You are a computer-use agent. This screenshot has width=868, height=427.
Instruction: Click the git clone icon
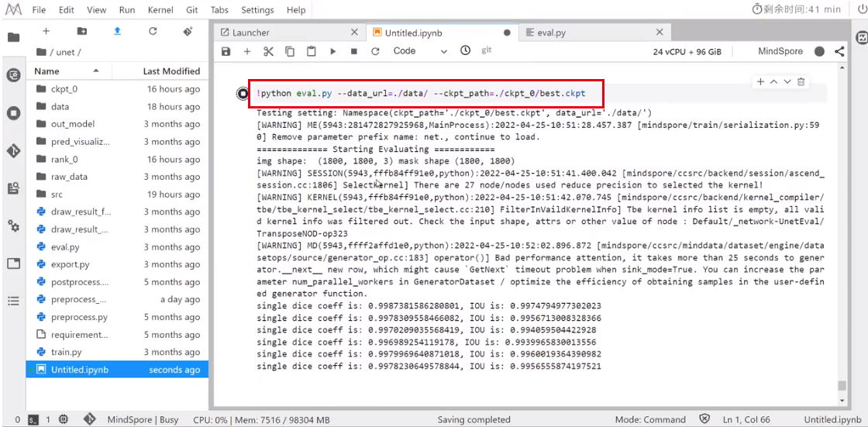188,32
